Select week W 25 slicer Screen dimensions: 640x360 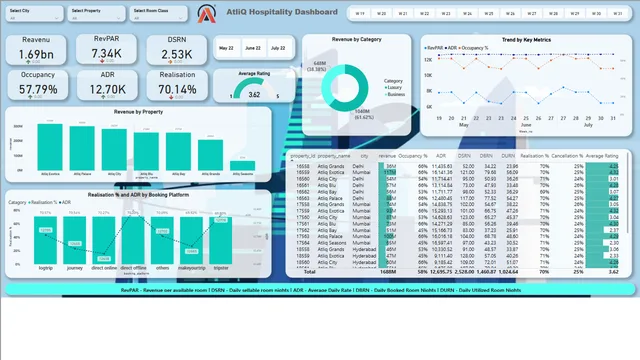489,13
